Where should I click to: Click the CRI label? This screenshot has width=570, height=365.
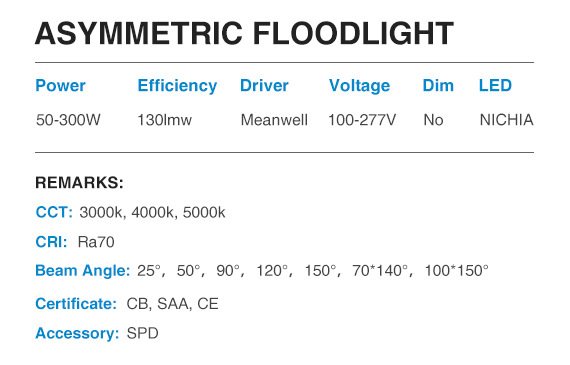click(x=51, y=242)
